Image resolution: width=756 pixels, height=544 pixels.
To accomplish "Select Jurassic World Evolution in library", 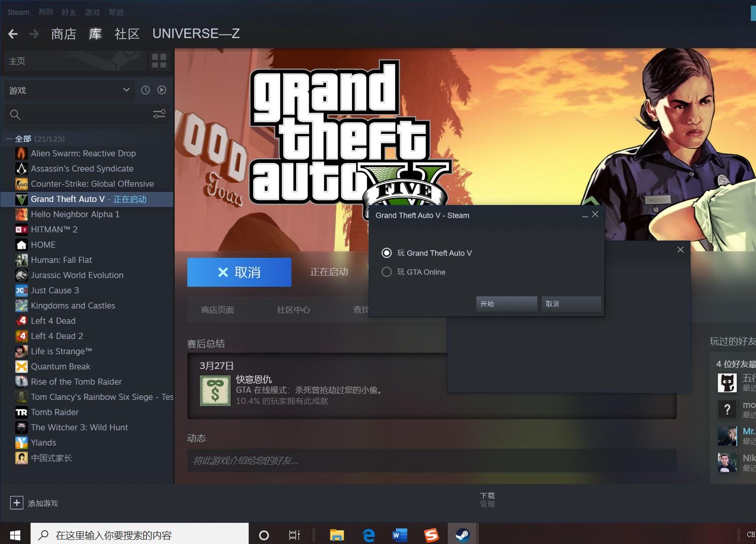I will point(87,275).
